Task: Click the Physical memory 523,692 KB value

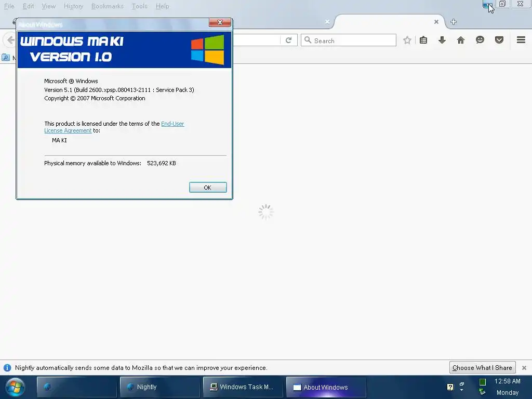Action: [x=162, y=163]
